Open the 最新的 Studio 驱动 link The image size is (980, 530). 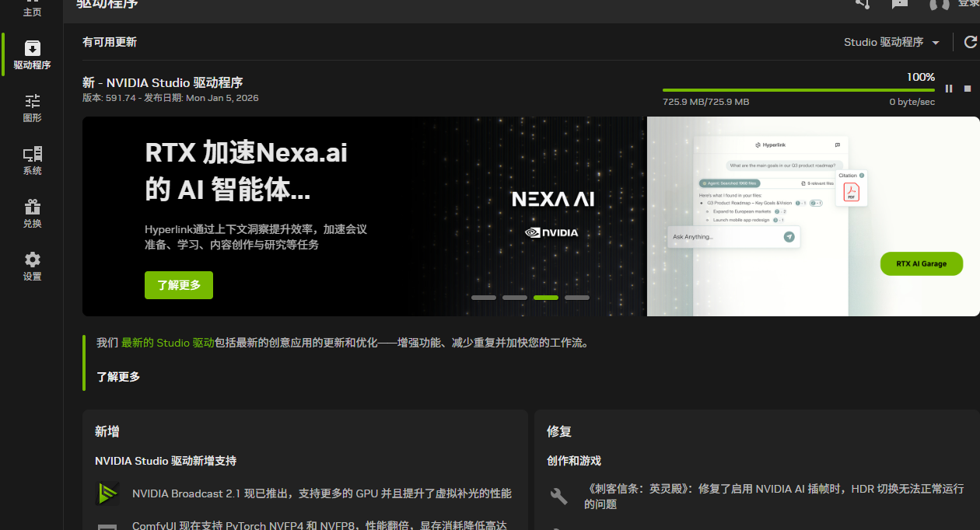pyautogui.click(x=167, y=342)
